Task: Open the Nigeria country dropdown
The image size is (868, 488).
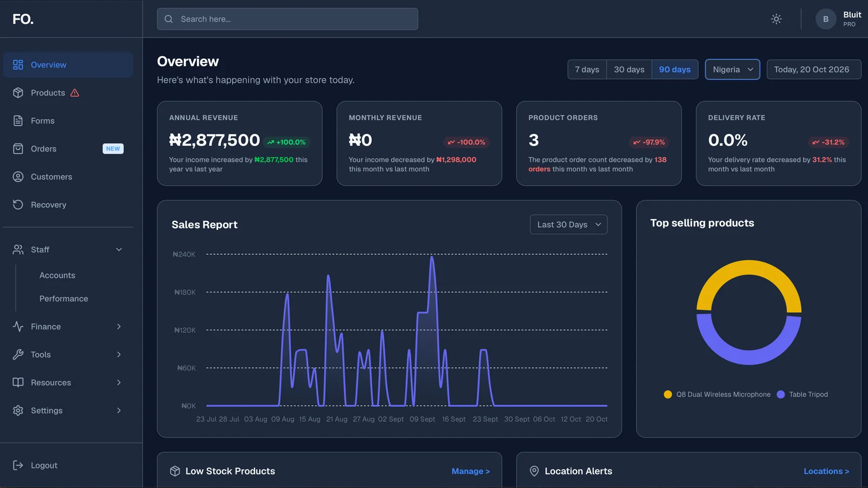Action: [732, 69]
